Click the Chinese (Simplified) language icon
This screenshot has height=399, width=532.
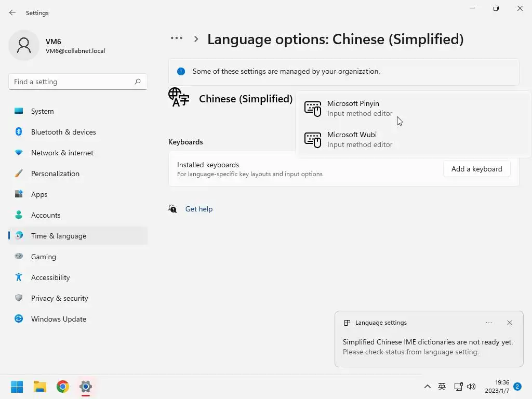(x=179, y=97)
